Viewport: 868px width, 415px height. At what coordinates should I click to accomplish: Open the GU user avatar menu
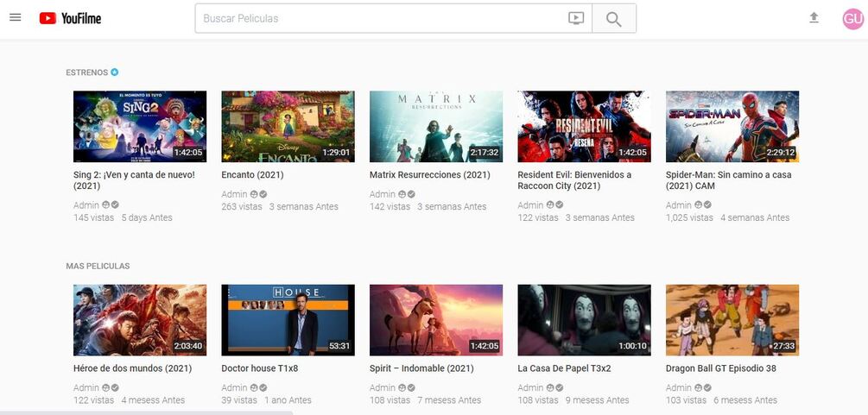tap(853, 19)
